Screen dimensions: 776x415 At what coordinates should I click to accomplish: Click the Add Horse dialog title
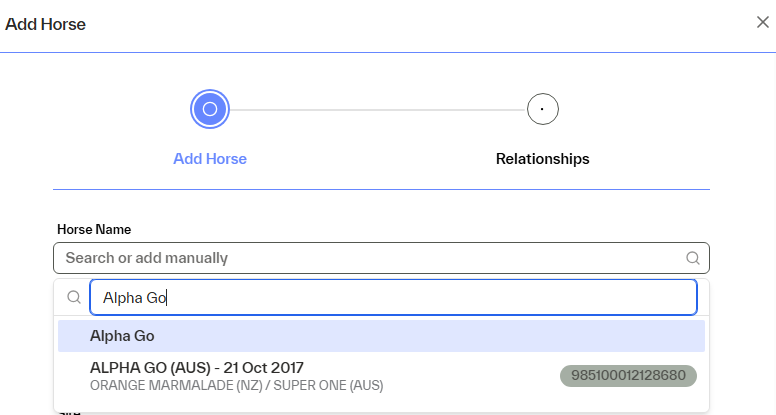click(x=46, y=24)
